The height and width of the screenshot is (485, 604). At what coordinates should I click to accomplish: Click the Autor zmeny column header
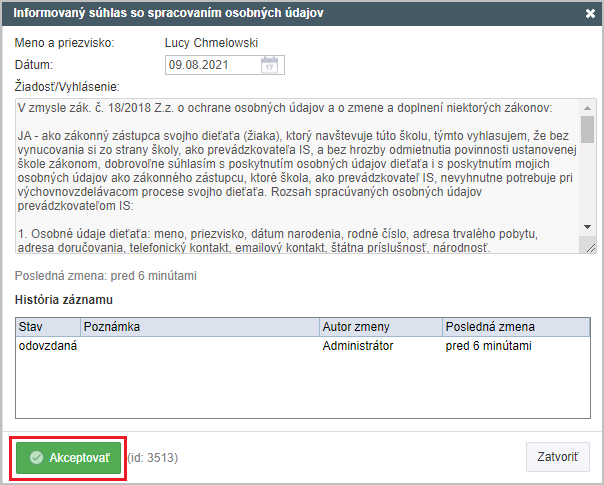point(381,327)
